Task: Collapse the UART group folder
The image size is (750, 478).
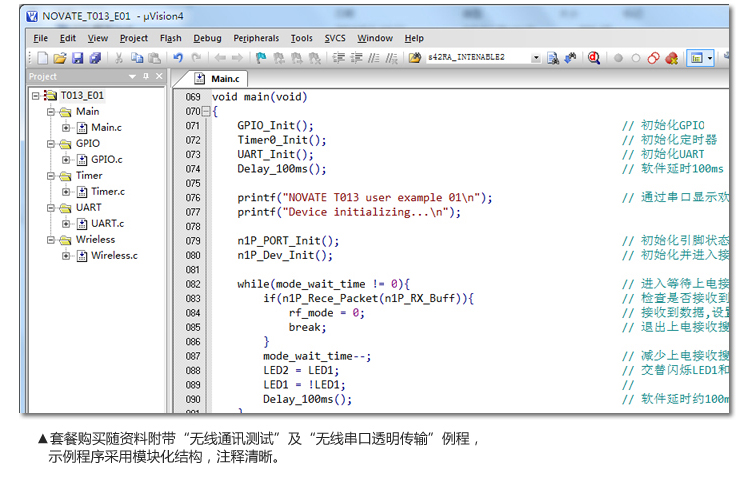Action: click(50, 208)
